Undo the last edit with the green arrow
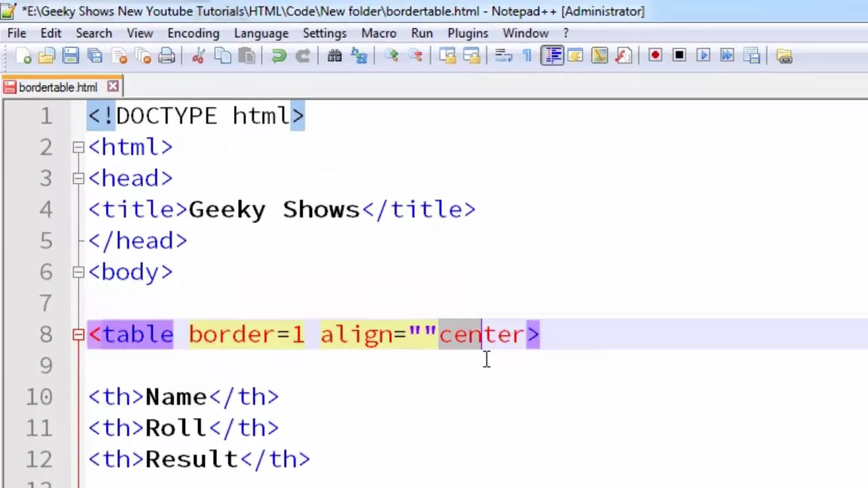 pyautogui.click(x=278, y=56)
